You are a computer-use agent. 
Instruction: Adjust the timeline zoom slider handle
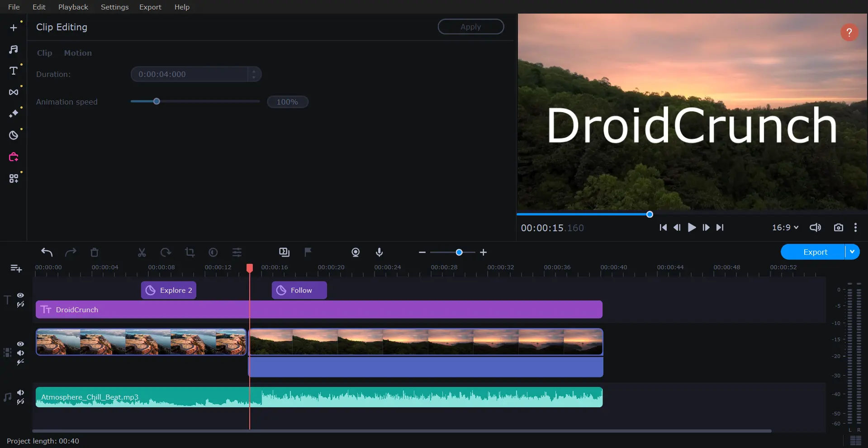pos(459,252)
